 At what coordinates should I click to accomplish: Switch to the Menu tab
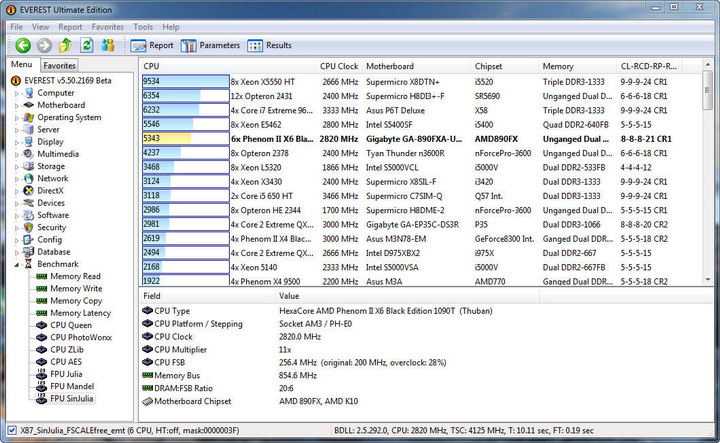pyautogui.click(x=22, y=65)
